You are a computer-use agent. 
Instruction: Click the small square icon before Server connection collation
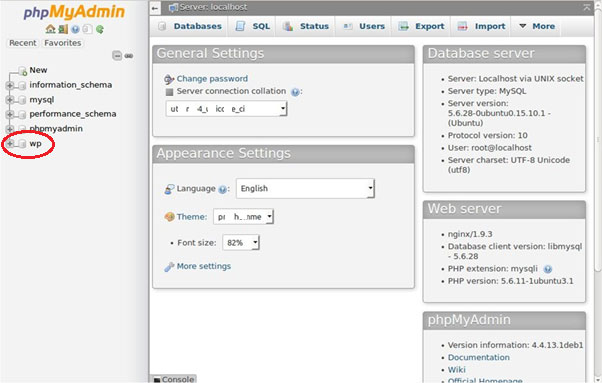tap(169, 92)
